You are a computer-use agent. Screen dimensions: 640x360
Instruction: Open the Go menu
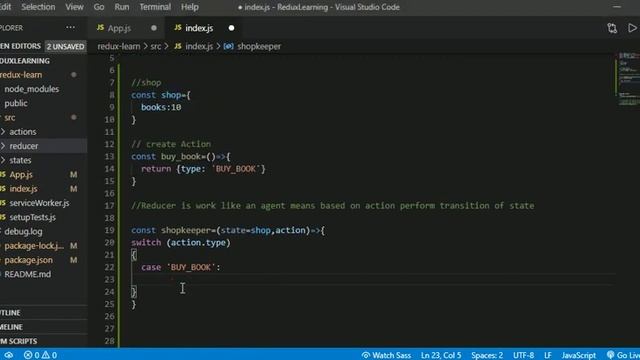(99, 7)
